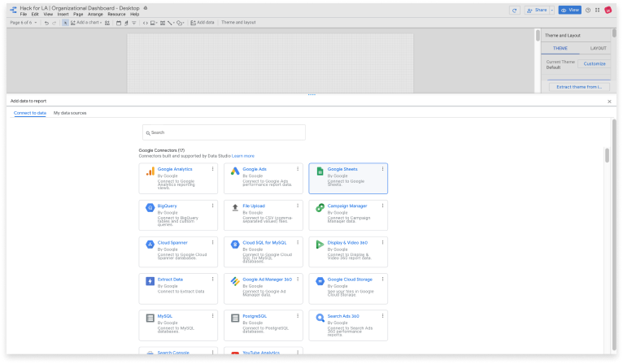Image resolution: width=623 pixels, height=364 pixels.
Task: Select the Google Analytics connector icon
Action: click(150, 171)
